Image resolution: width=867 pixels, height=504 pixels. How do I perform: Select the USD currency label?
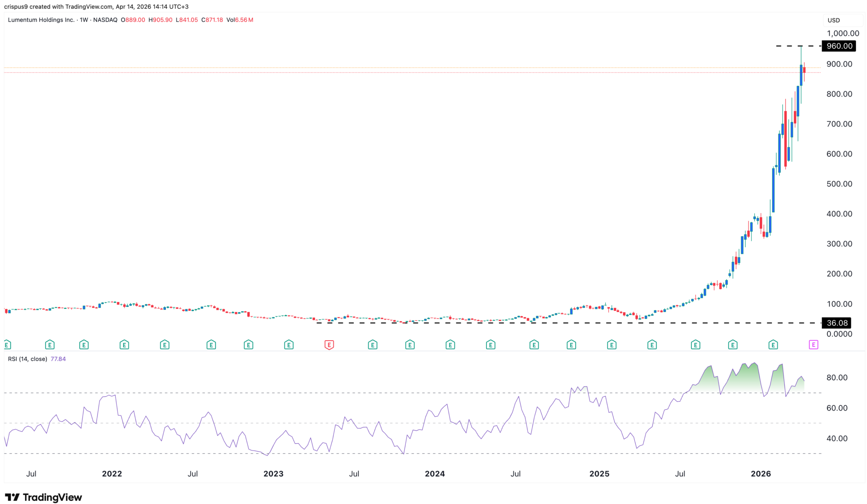click(833, 20)
